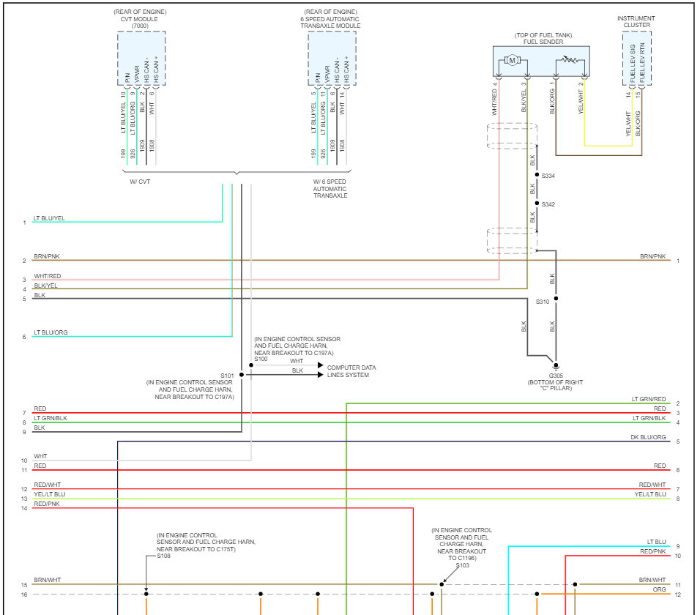Click the YEL/LT BLU label at right pin 8

(x=650, y=494)
